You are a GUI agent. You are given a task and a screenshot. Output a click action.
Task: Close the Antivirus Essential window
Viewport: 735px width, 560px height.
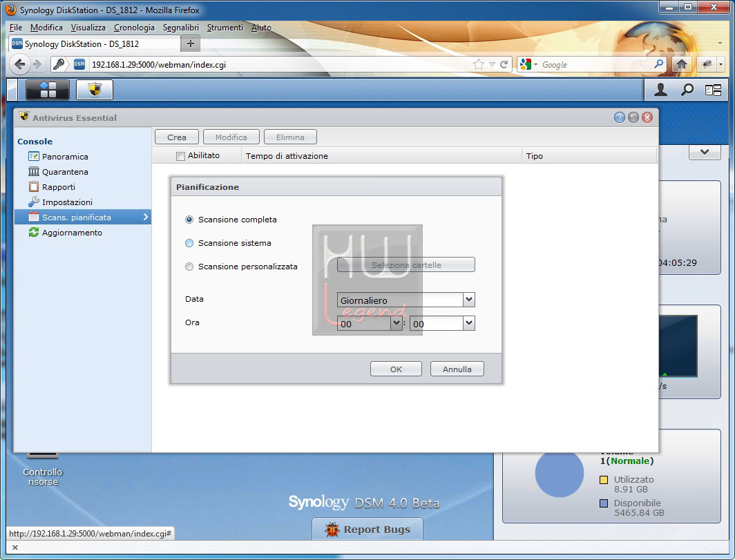647,117
